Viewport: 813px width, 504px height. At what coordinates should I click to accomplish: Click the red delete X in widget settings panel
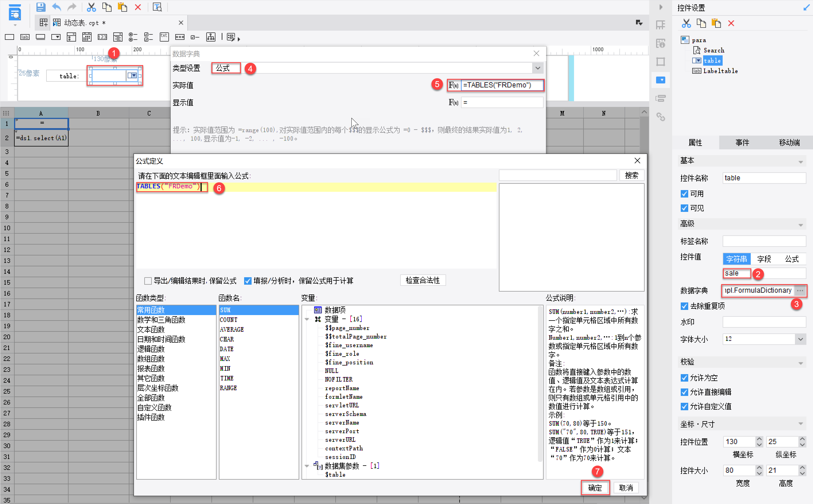pos(731,23)
